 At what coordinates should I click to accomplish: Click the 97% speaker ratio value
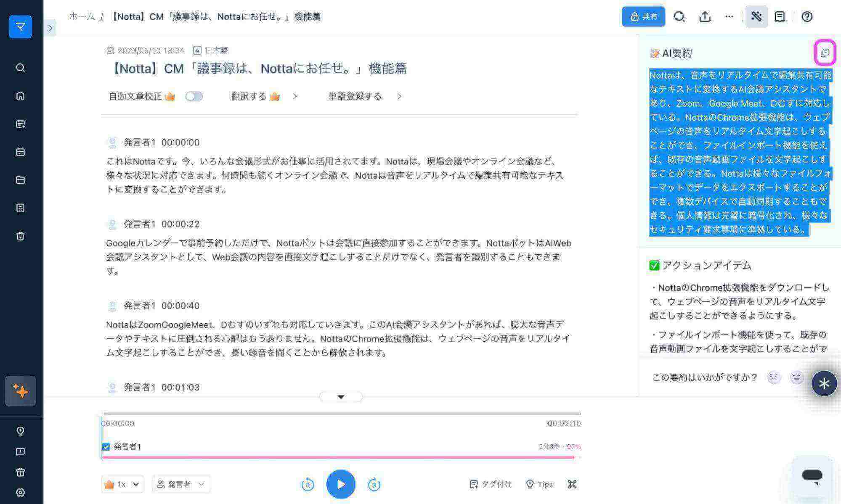coord(573,446)
